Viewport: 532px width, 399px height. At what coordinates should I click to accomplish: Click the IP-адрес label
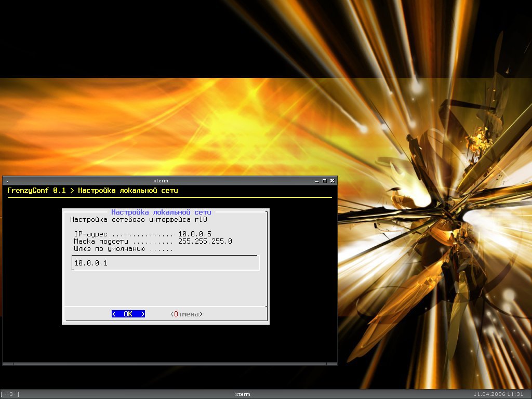[90, 234]
